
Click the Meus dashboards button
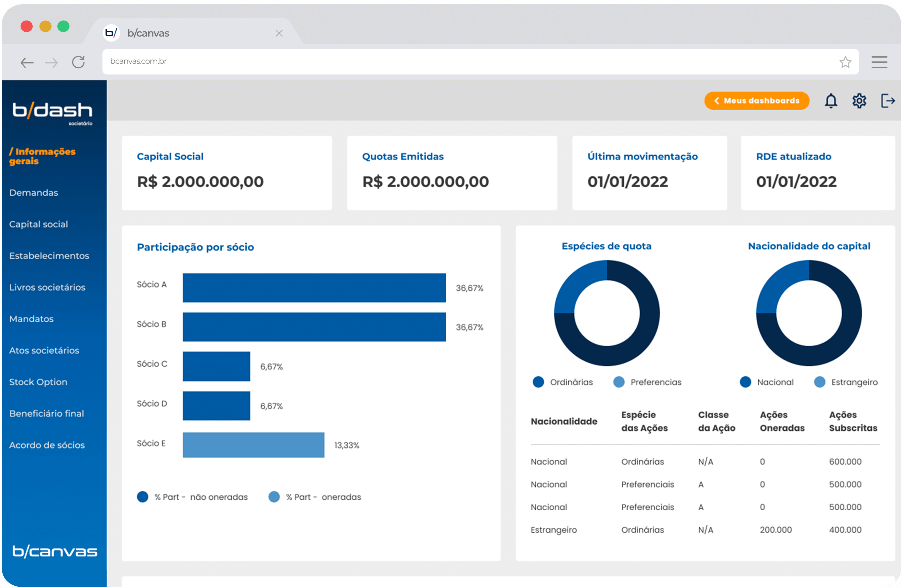tap(757, 101)
